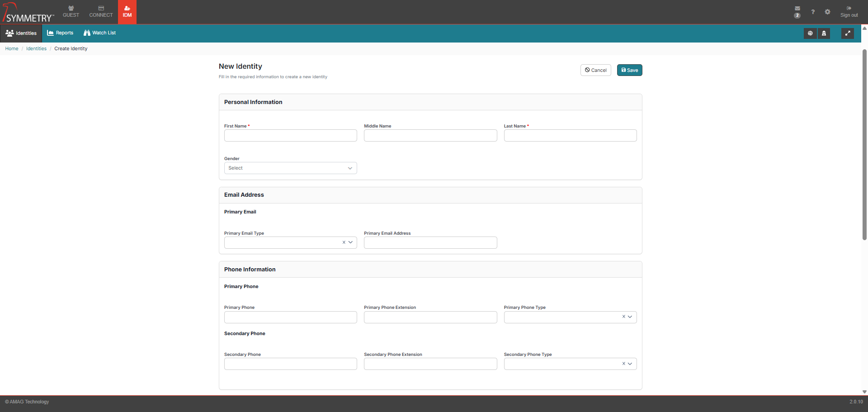868x412 pixels.
Task: Focus the First Name input field
Action: [x=290, y=136]
